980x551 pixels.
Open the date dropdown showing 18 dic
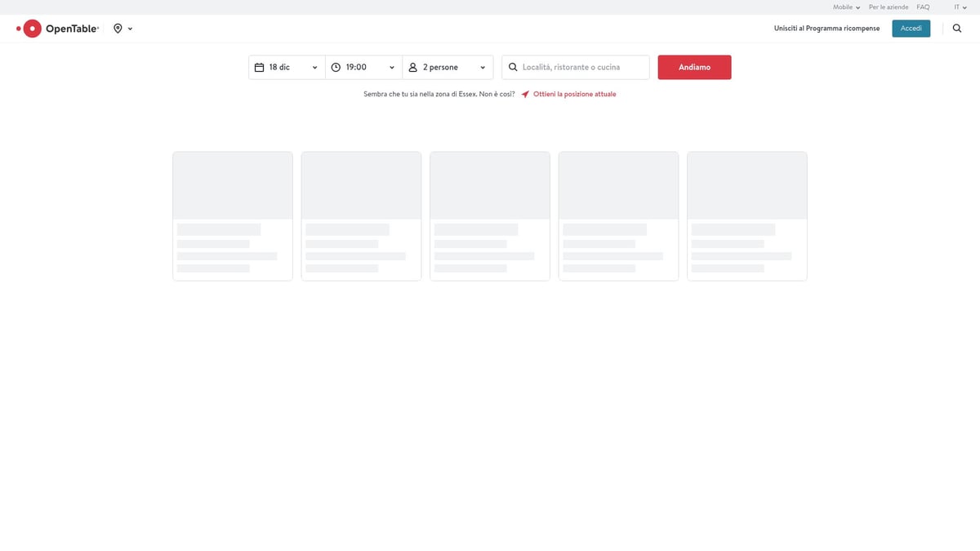click(286, 67)
